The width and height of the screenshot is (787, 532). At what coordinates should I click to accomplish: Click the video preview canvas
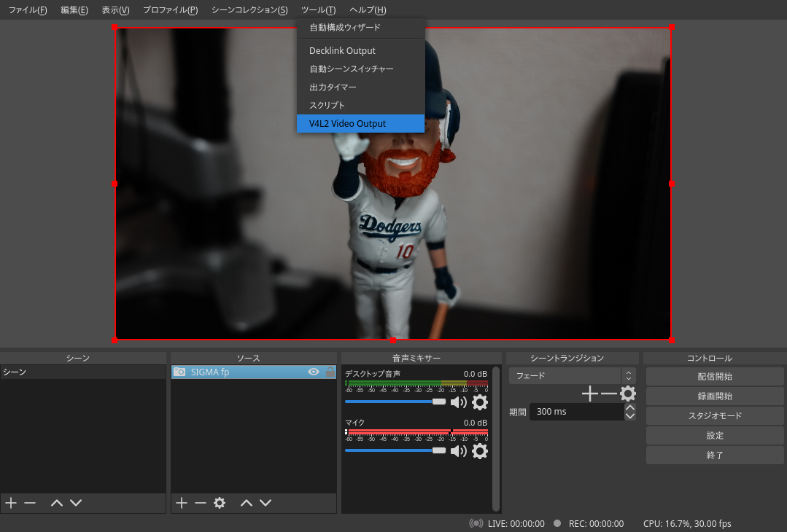click(393, 184)
